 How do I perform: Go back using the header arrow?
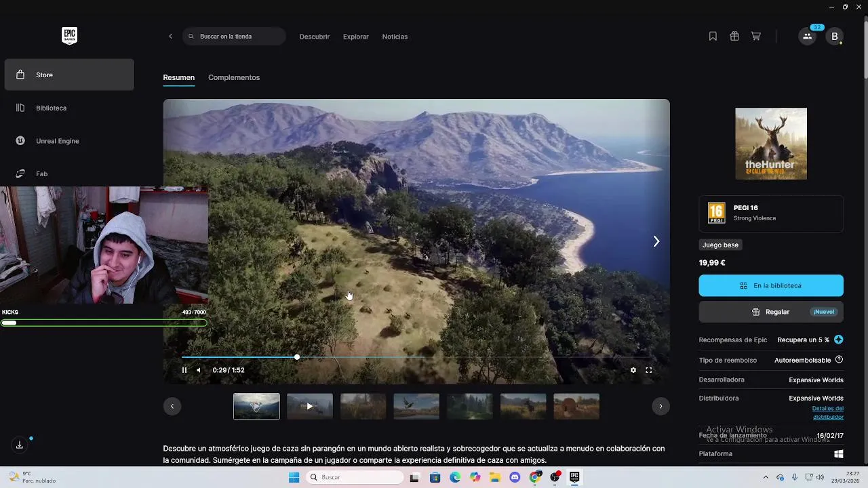point(170,37)
